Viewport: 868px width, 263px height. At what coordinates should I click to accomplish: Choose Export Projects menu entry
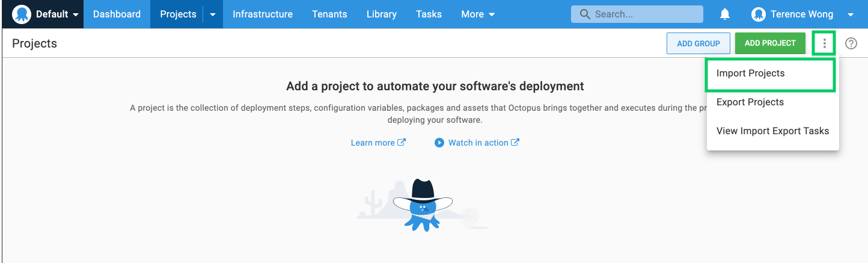tap(750, 102)
